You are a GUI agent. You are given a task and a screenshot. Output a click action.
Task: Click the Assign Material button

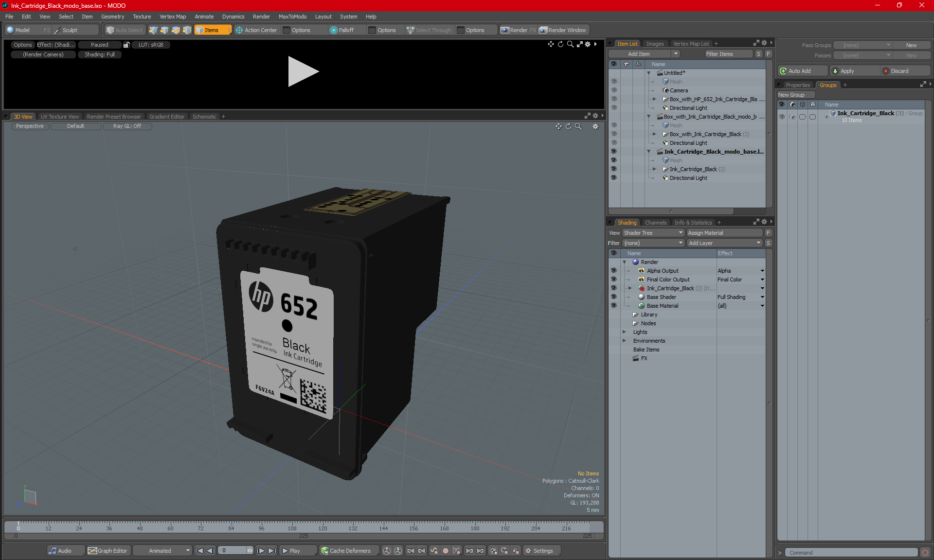pyautogui.click(x=724, y=233)
